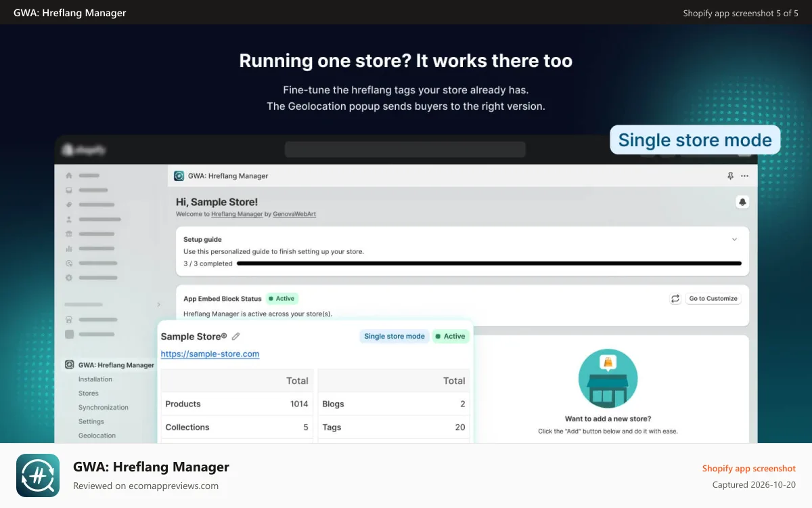Click the Sample Store® card title
This screenshot has height=508, width=812.
point(194,337)
